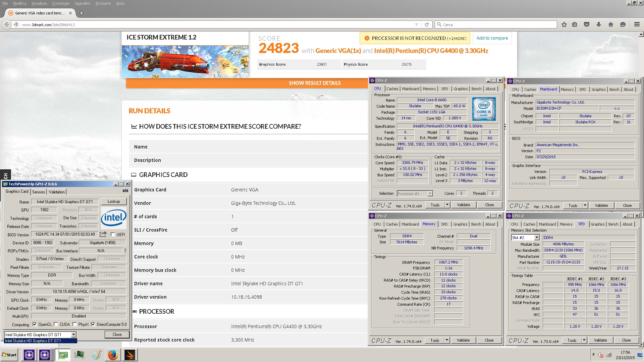Open Tools dropdown arrow in CPU-Z Memory window
The image size is (644, 362).
coord(446,340)
